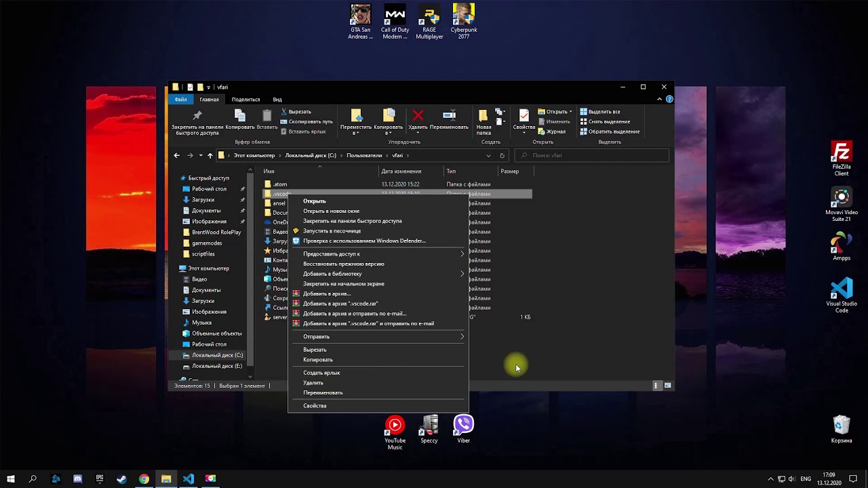This screenshot has width=868, height=488.
Task: Click Обратить выделение in the ribbon
Action: (x=609, y=131)
